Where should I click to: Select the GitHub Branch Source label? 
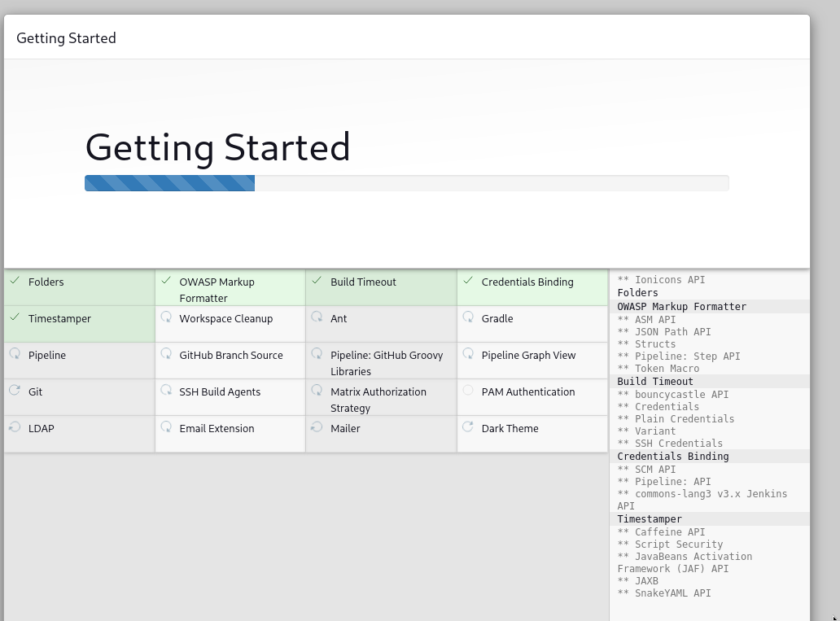[231, 355]
